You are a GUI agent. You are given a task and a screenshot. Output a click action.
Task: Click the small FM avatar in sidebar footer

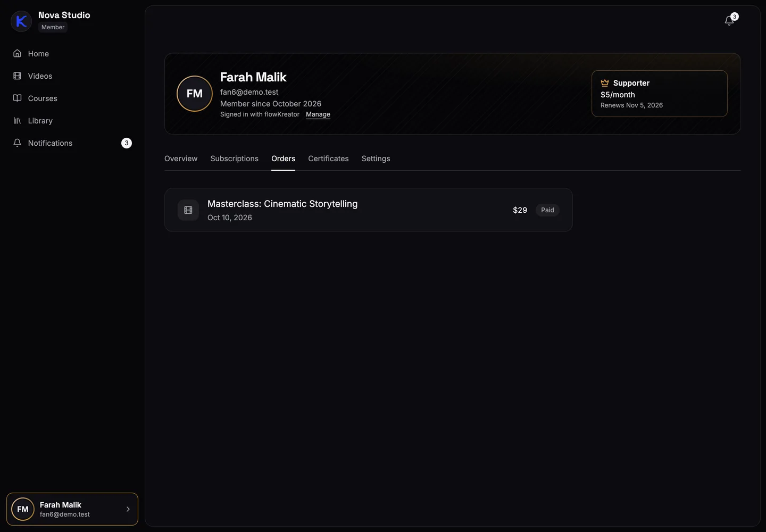[x=23, y=509]
